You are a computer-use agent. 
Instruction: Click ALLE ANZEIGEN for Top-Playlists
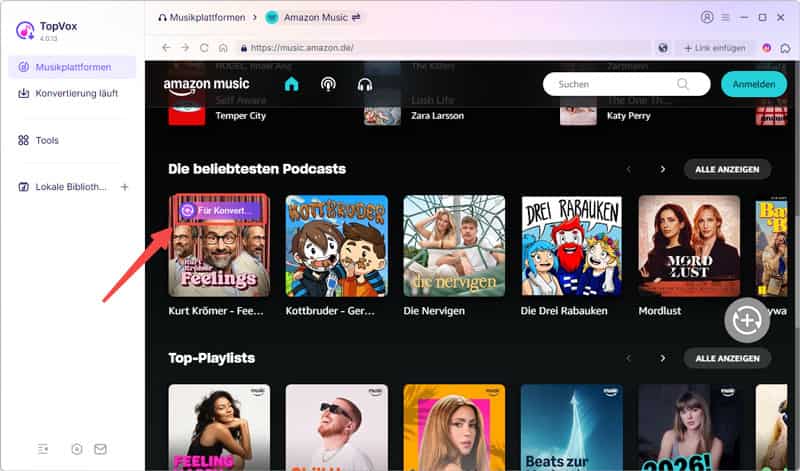pos(727,358)
